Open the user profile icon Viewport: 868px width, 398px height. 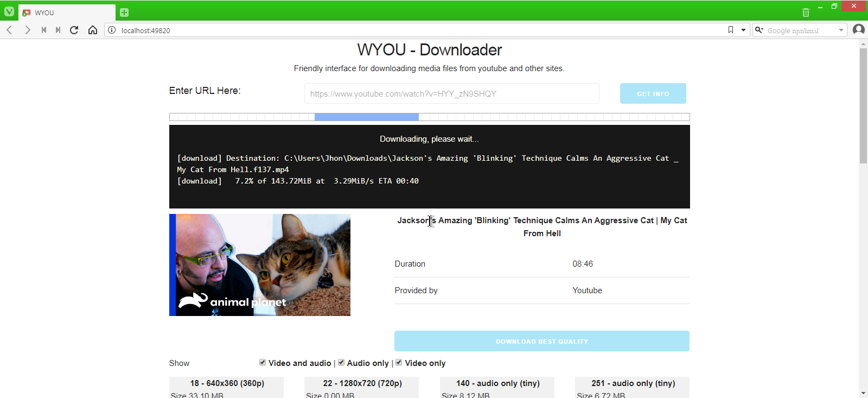point(858,30)
